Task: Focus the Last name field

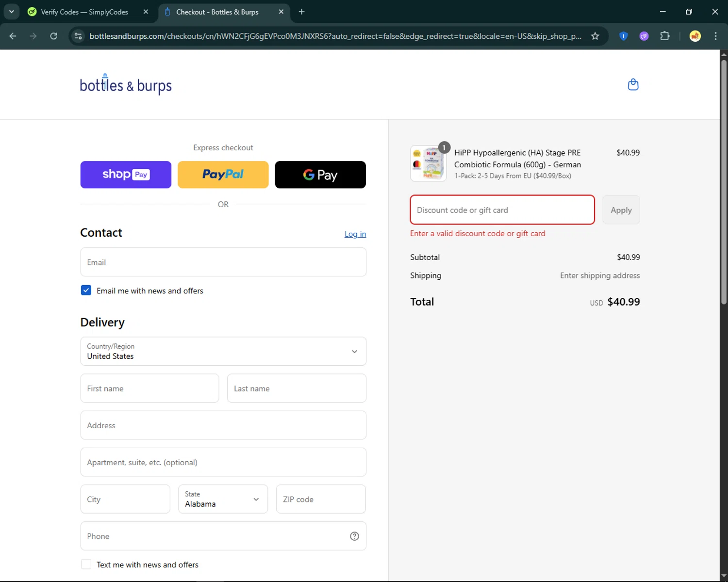Action: 297,388
